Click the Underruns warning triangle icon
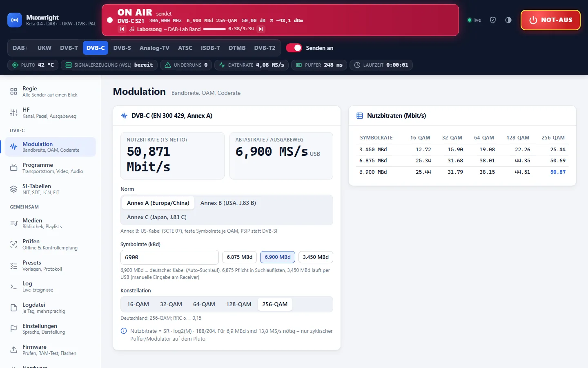The height and width of the screenshot is (368, 588). pyautogui.click(x=167, y=65)
